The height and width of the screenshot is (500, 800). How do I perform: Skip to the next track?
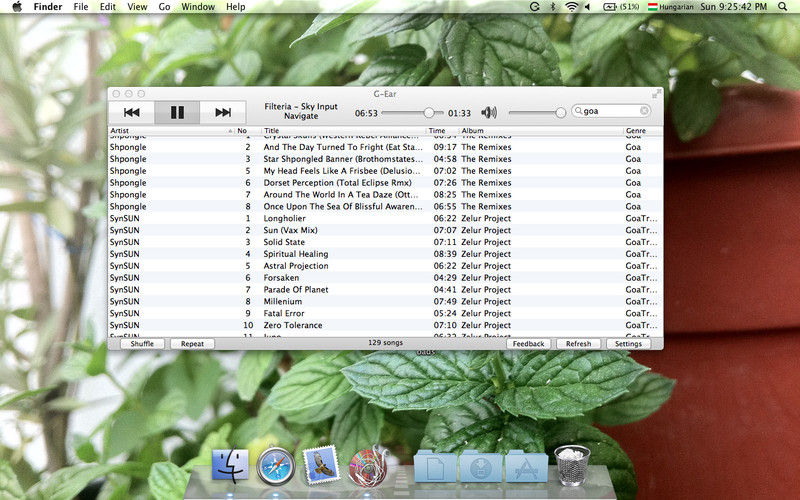(223, 112)
